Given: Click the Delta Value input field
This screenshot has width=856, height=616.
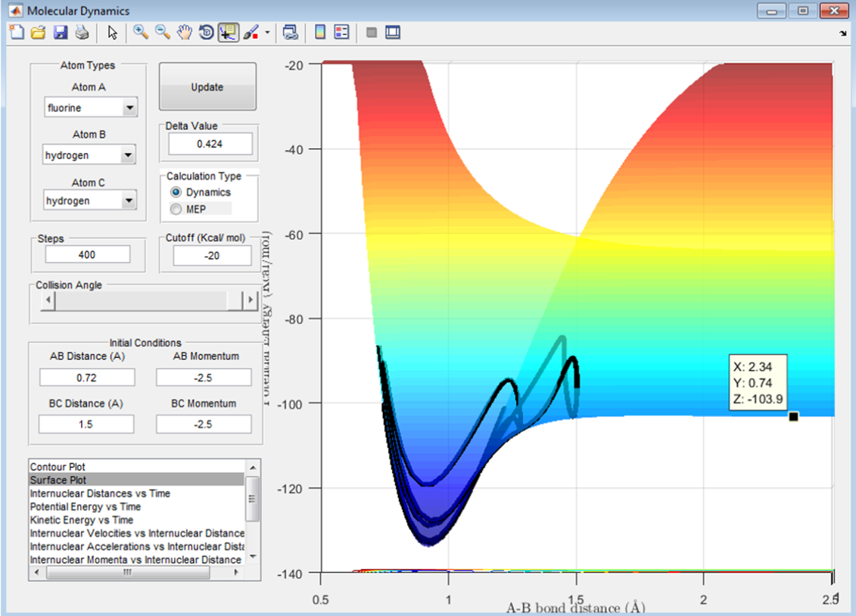Looking at the screenshot, I should [x=210, y=144].
